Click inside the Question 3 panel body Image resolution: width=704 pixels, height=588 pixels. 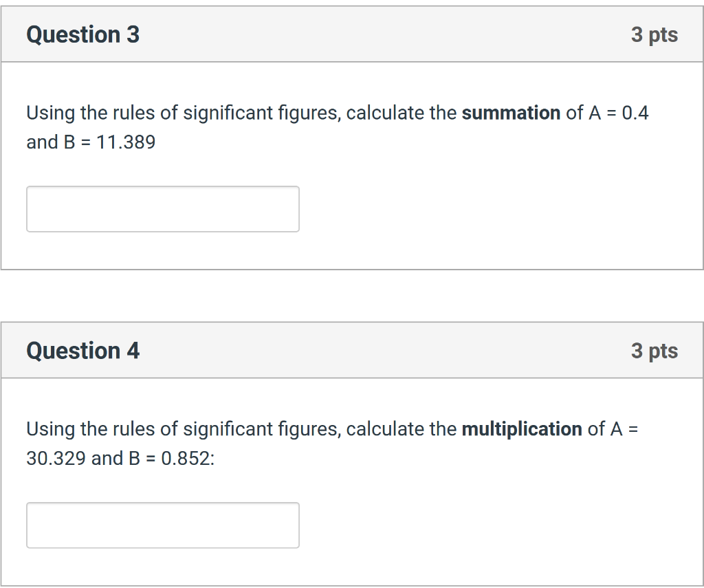tap(412, 206)
